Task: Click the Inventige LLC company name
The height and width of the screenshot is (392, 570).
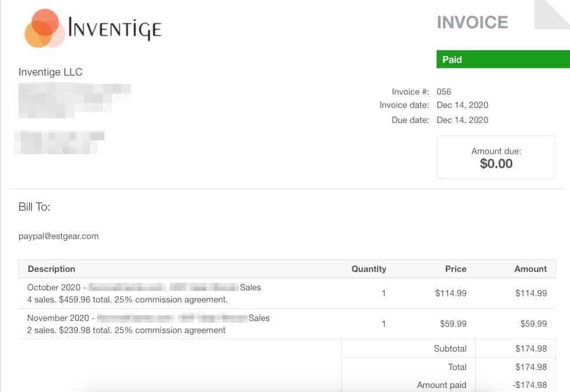Action: pyautogui.click(x=50, y=72)
